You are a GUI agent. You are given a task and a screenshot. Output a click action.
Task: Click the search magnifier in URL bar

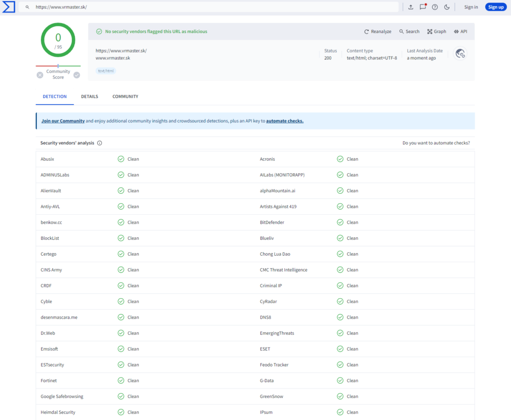pos(27,7)
